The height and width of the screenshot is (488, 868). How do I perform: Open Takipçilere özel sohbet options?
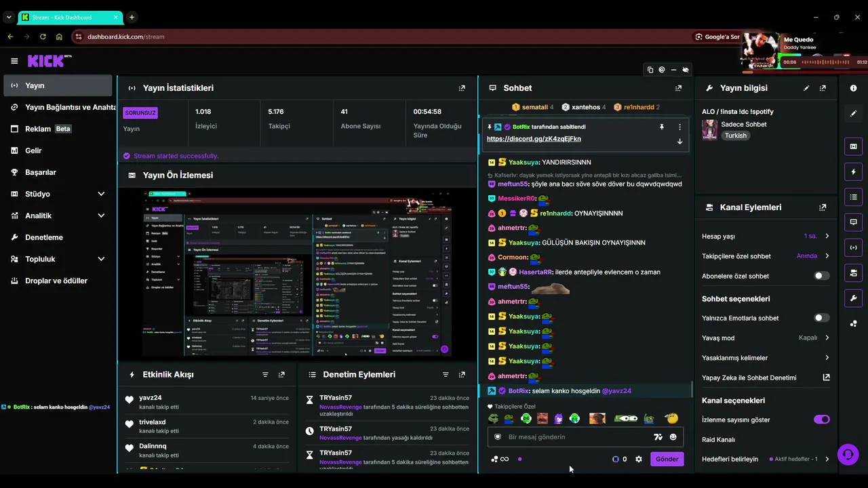pos(827,256)
